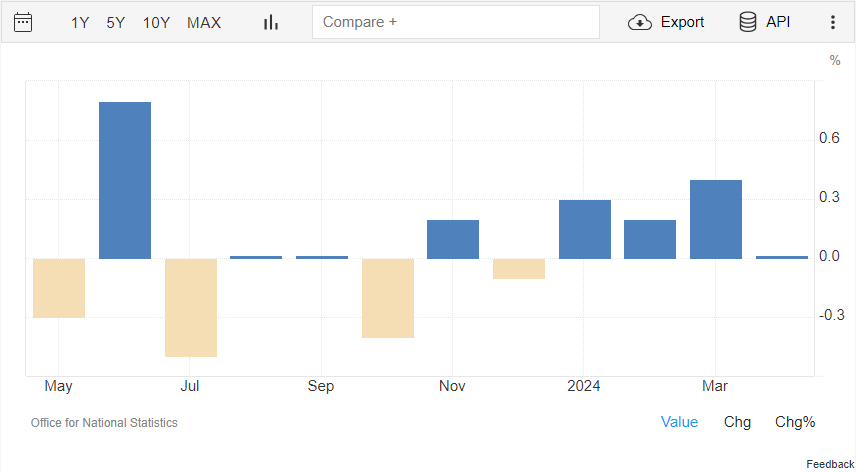Click the blue March bar
The height and width of the screenshot is (472, 858).
[716, 219]
